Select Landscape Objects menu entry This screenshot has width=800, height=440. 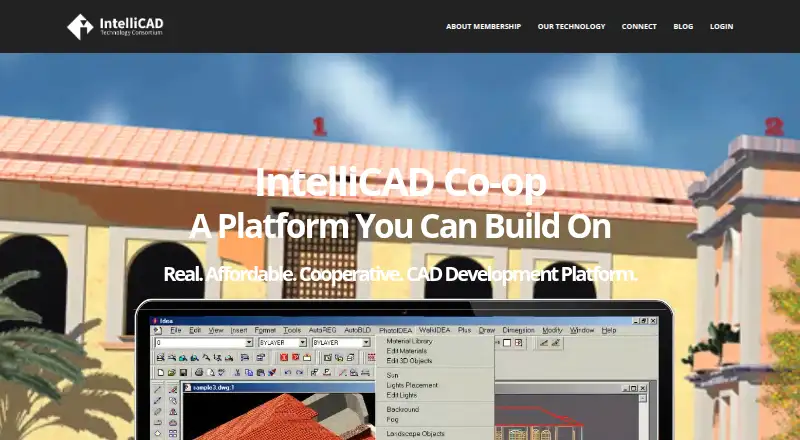point(415,434)
